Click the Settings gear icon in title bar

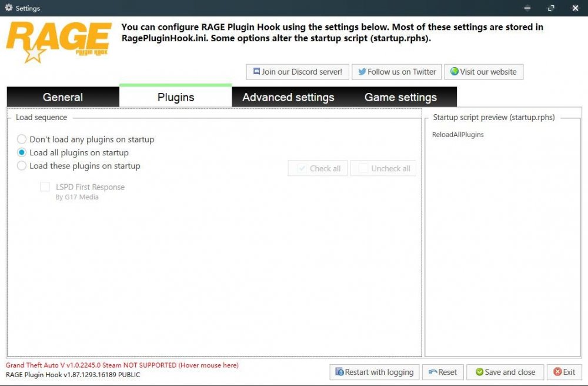(9, 8)
